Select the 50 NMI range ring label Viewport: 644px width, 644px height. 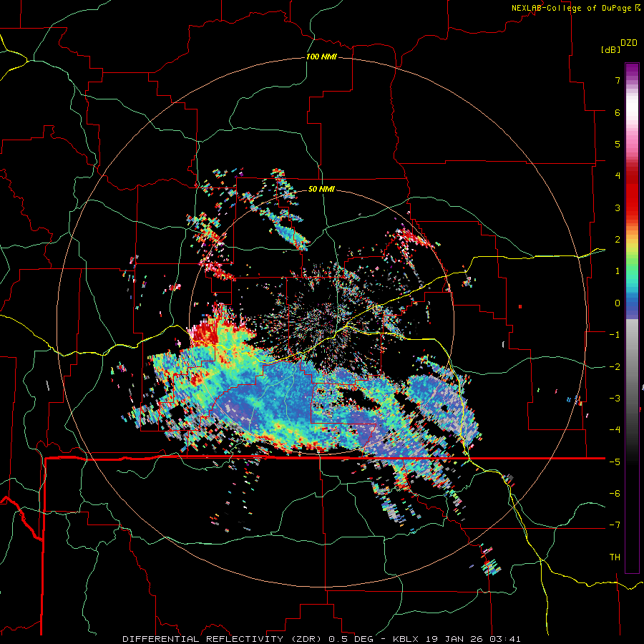pos(321,189)
